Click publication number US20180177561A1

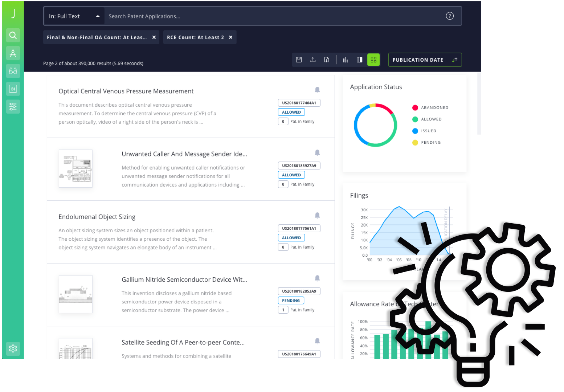[299, 228]
